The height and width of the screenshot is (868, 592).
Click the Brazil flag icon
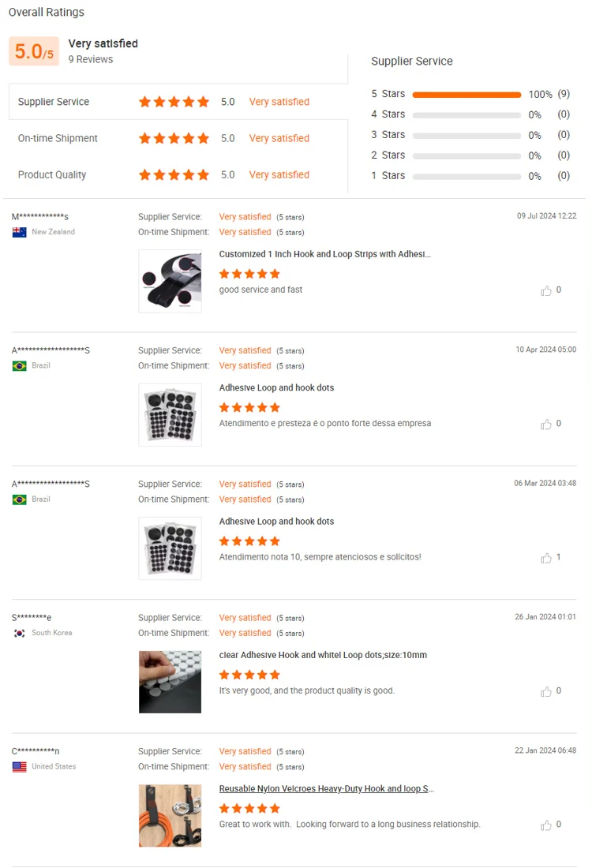pos(19,365)
